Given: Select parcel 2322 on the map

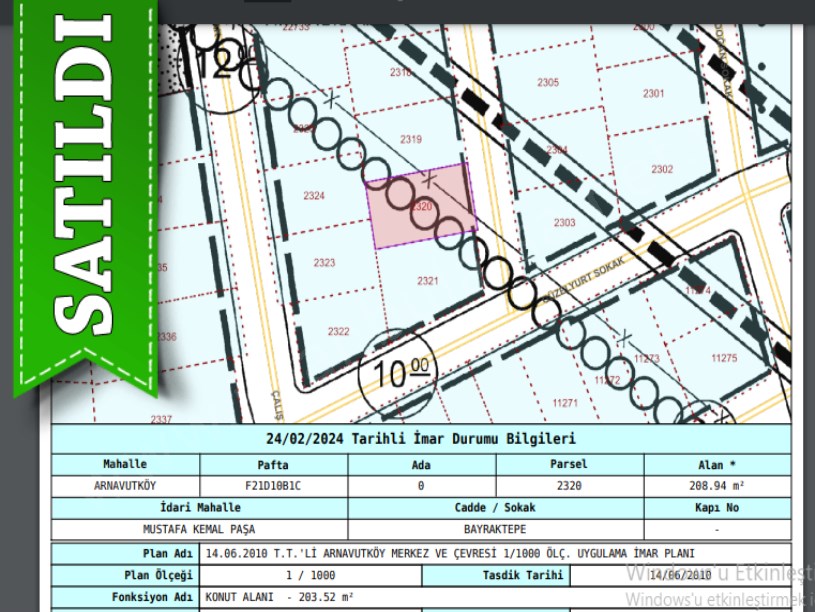Looking at the screenshot, I should [338, 331].
